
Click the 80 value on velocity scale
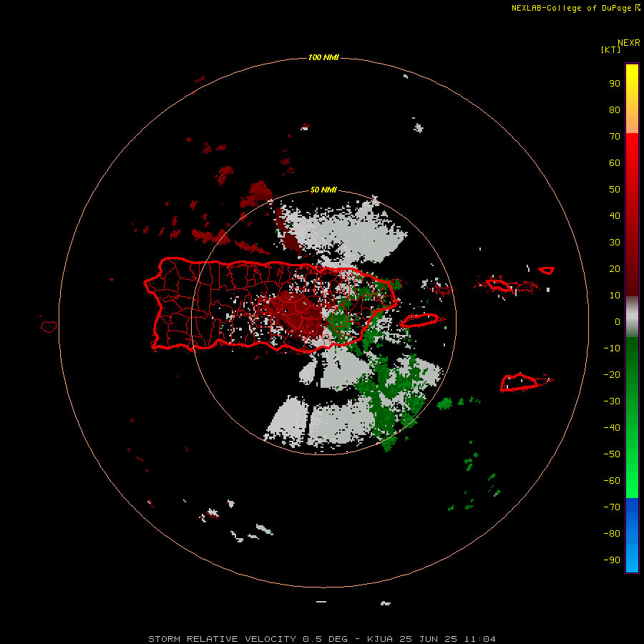pyautogui.click(x=615, y=110)
